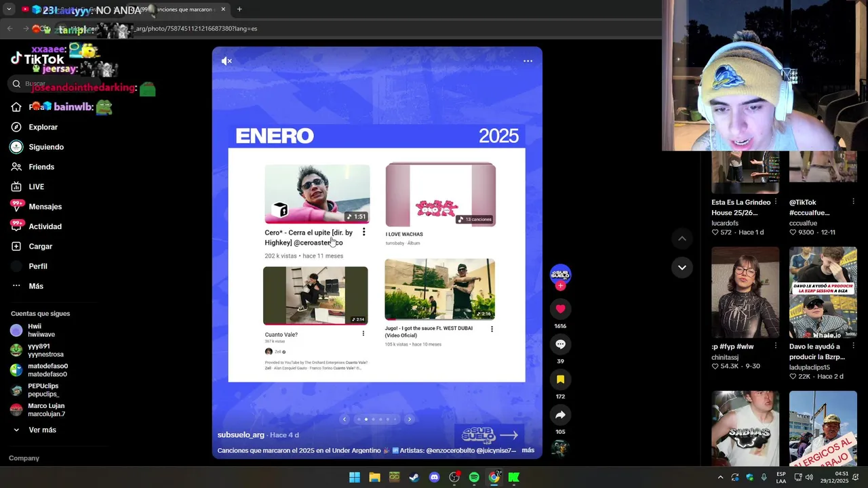
Task: Go back with the browser back arrow
Action: [9, 28]
